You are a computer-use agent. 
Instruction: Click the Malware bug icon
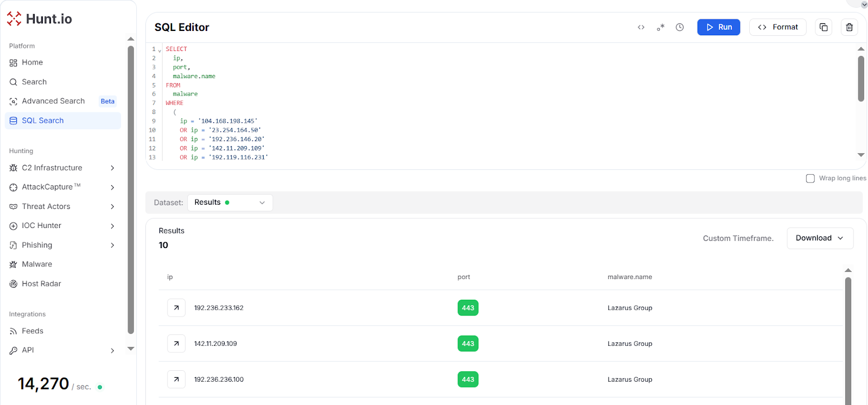pyautogui.click(x=14, y=264)
